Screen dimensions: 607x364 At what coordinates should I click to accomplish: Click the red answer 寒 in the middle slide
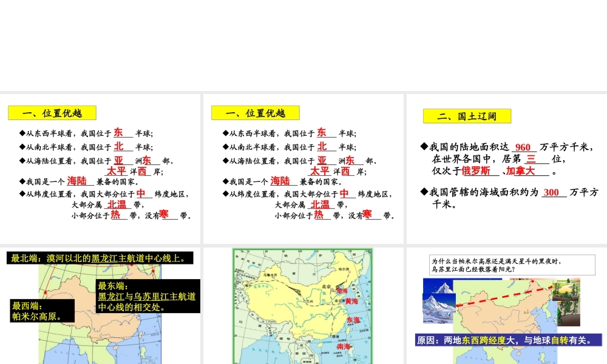367,214
